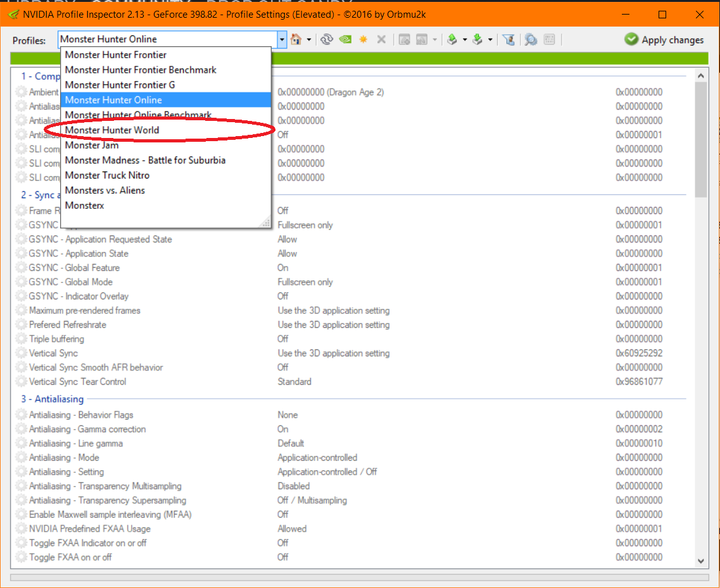This screenshot has height=588, width=720.
Task: Click the green NVIDIA restore defaults icon
Action: pos(345,39)
